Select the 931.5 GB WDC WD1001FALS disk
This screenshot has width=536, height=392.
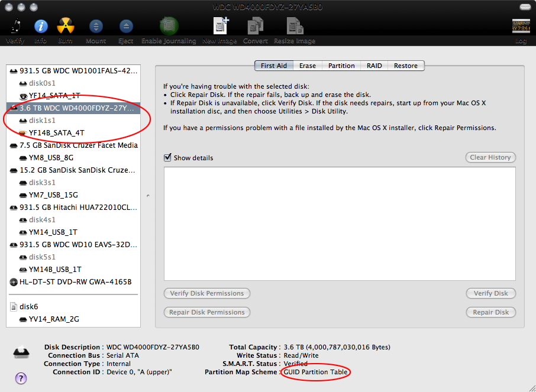pos(73,71)
